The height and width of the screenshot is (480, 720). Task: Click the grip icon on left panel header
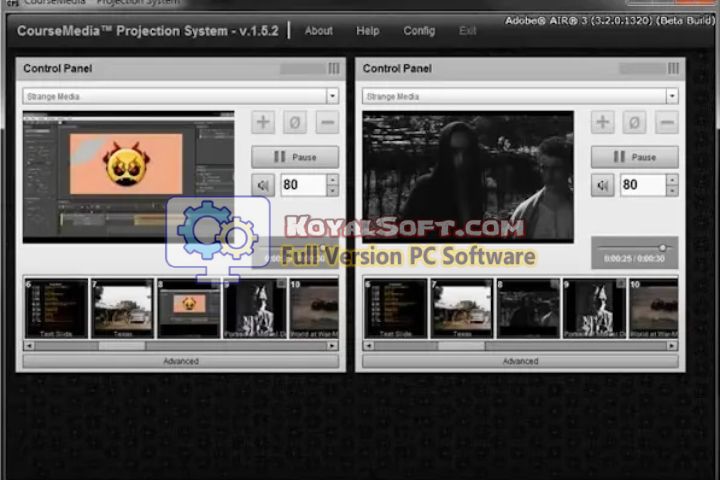coord(334,69)
